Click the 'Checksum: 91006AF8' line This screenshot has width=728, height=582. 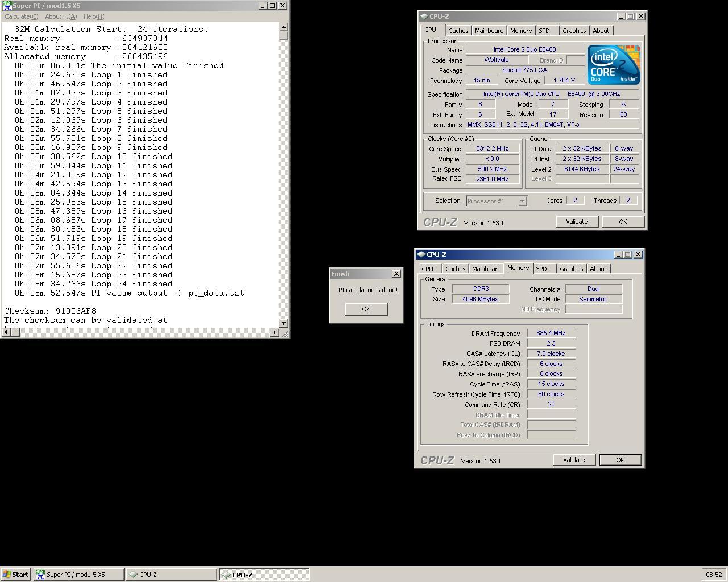tap(50, 311)
